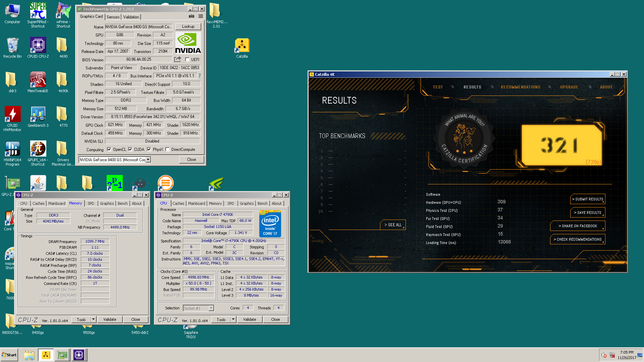Open Windows Explorer taskbar icon

tap(29, 355)
